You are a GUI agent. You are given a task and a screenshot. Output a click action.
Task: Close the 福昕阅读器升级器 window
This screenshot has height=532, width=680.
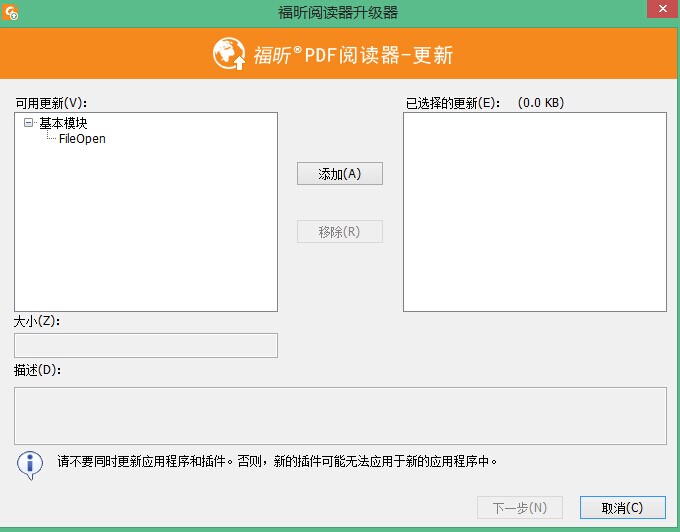[x=663, y=9]
